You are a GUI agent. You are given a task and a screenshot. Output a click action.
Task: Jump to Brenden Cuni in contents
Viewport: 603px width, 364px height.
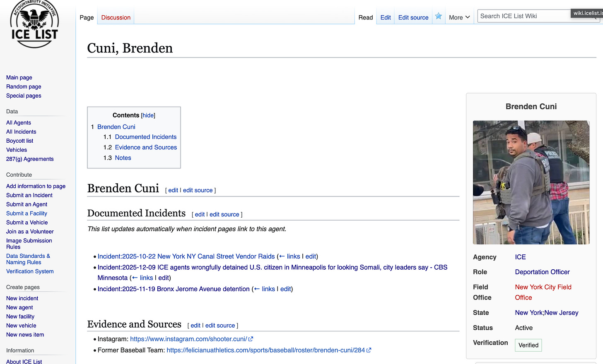(116, 127)
